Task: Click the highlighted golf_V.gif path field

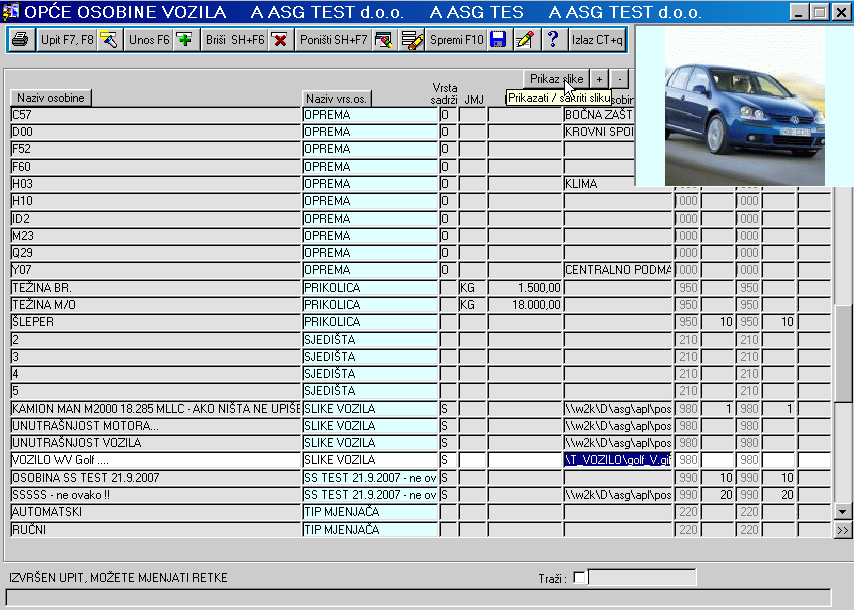Action: click(x=618, y=460)
